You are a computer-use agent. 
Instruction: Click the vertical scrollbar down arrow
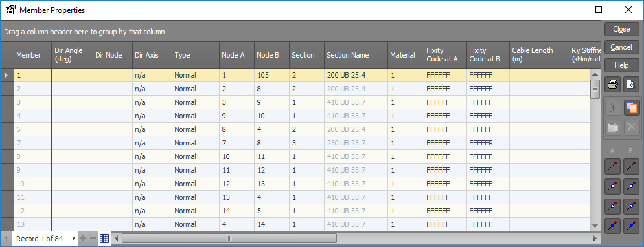pos(595,226)
